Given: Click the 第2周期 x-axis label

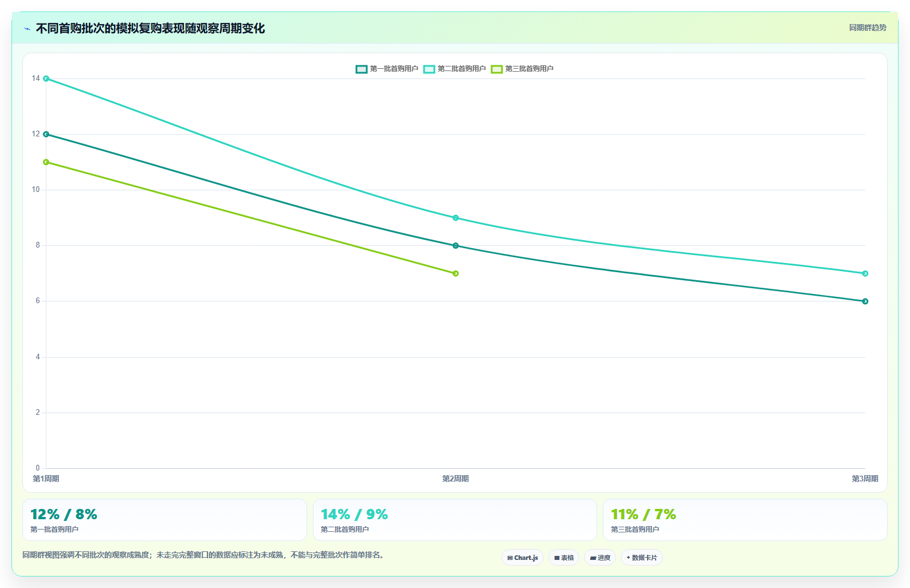Looking at the screenshot, I should (456, 479).
